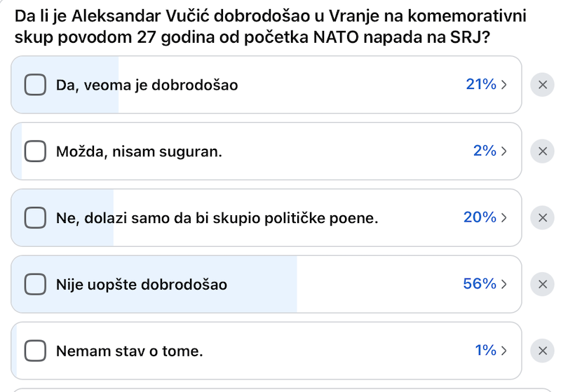Screen dimensions: 561x392
Task: Tick the 'Nemam stav o tome.' checkbox
Action: 35,351
